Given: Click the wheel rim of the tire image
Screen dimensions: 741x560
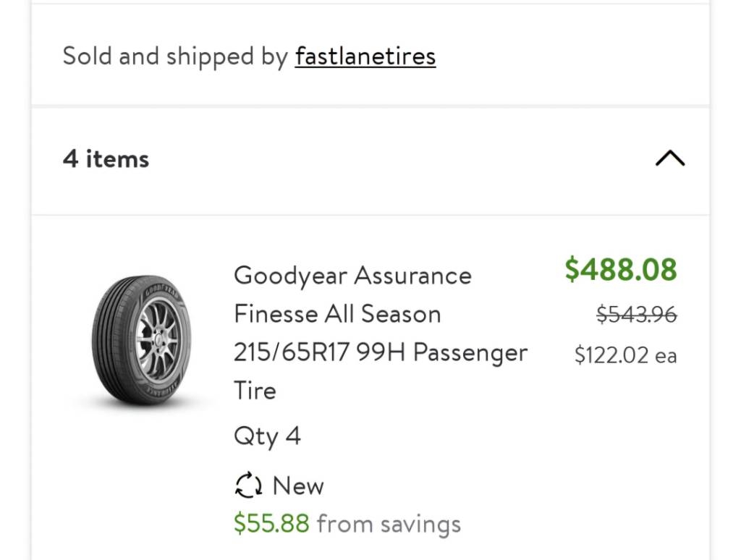Looking at the screenshot, I should pos(157,339).
